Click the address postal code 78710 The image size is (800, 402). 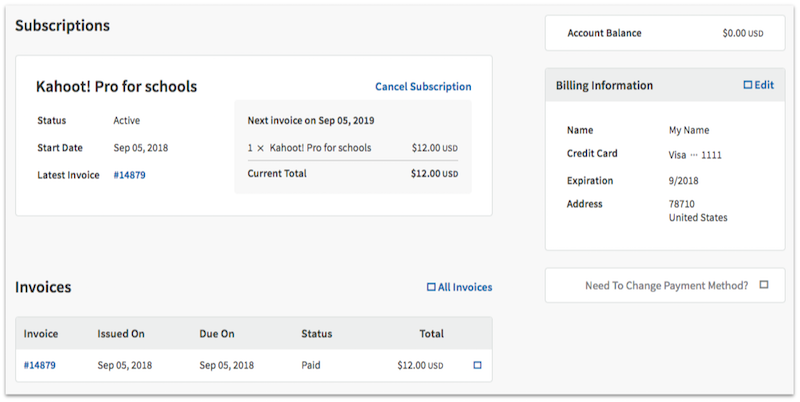click(x=682, y=204)
